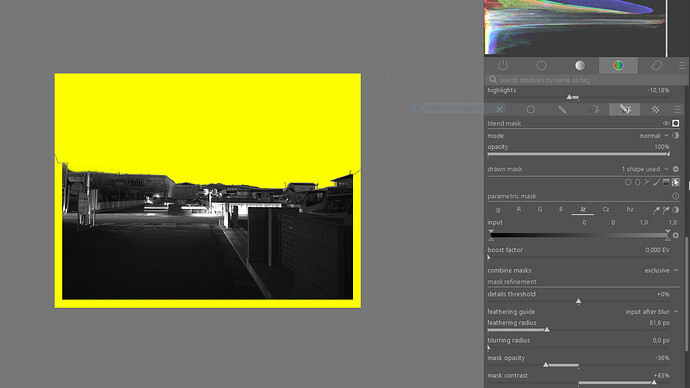This screenshot has width=690, height=388.
Task: Toggle blend mask visibility eye icon
Action: (x=666, y=123)
